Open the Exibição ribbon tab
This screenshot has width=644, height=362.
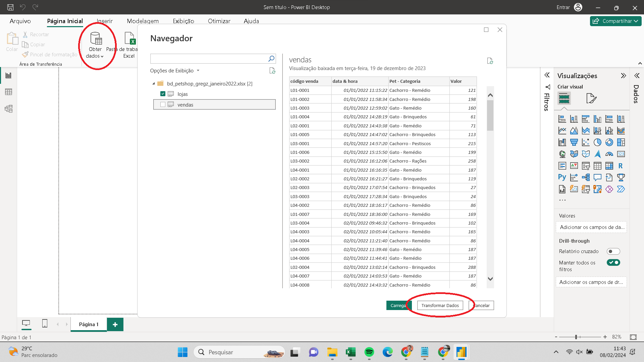[x=183, y=21]
